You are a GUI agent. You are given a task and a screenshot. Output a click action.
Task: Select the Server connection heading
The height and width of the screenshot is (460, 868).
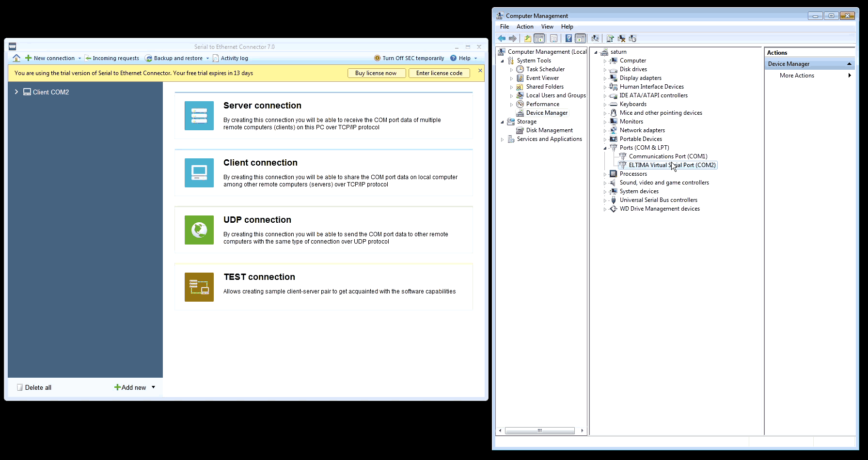coord(262,106)
